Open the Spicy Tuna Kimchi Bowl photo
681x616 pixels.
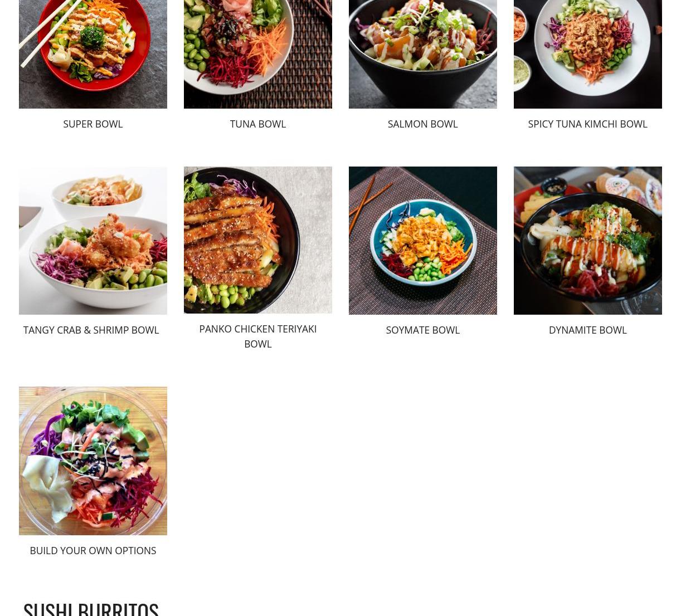point(588,54)
